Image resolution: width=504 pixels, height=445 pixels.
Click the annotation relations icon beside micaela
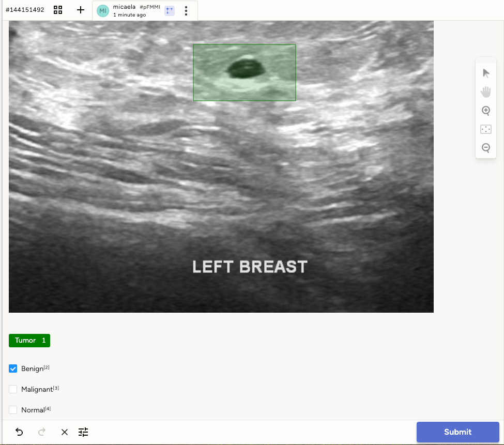(170, 11)
